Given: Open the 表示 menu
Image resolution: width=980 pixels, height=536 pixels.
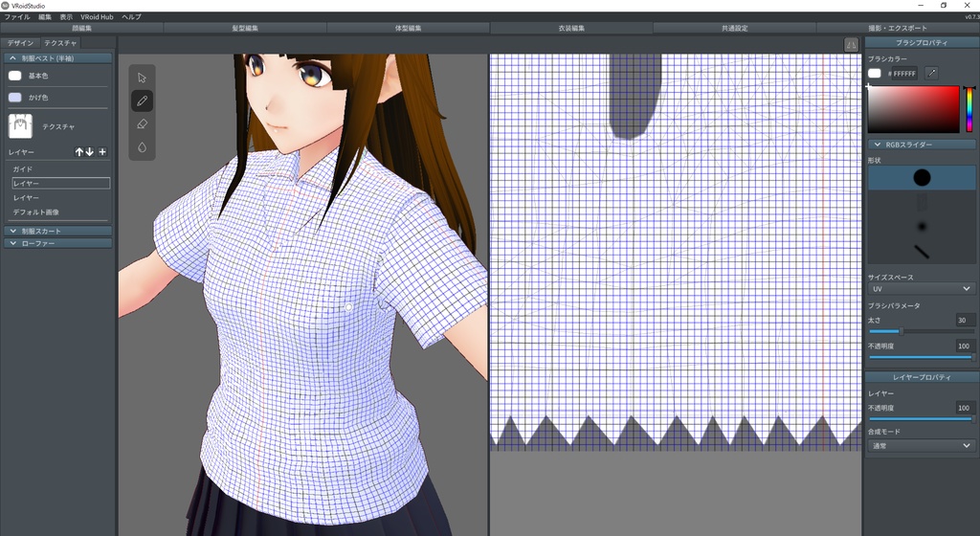Looking at the screenshot, I should (66, 17).
